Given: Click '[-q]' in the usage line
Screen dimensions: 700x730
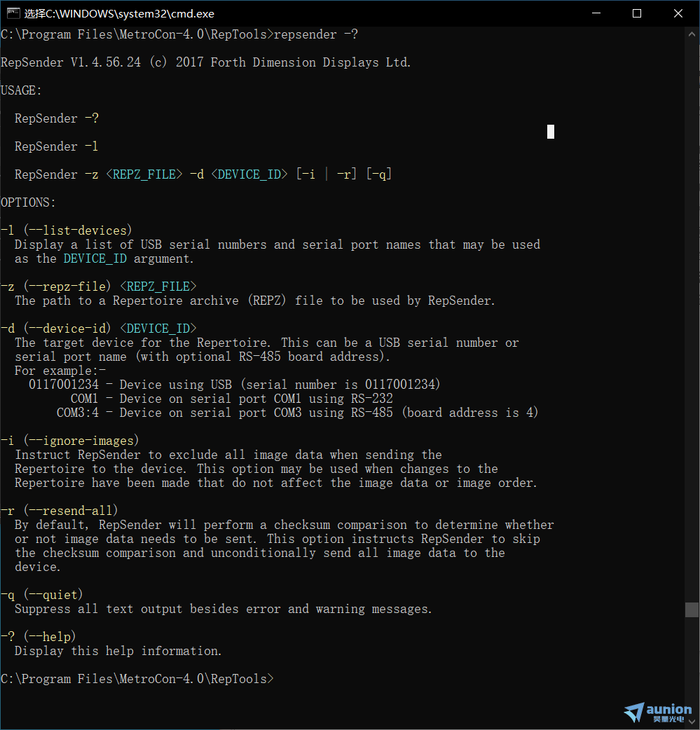Looking at the screenshot, I should (379, 174).
